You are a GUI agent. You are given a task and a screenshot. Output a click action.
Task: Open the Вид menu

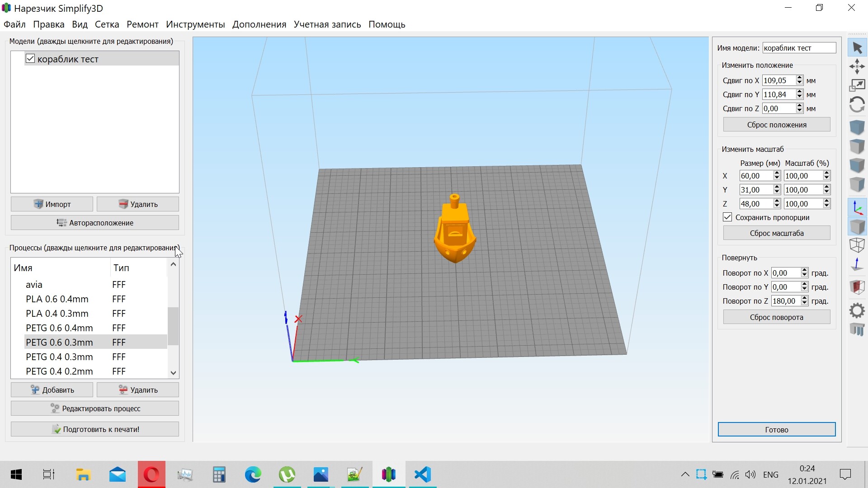click(80, 24)
